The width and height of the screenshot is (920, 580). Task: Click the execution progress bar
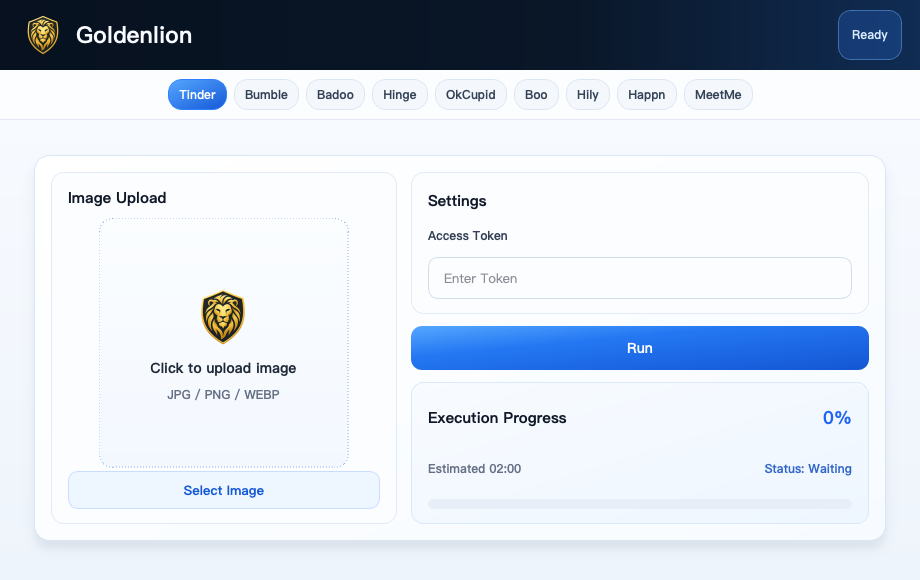tap(640, 504)
